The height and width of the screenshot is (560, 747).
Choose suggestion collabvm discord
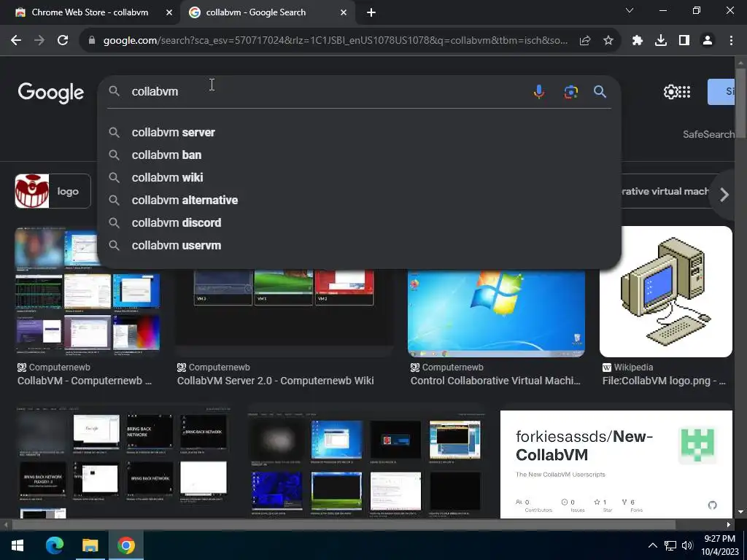[x=359, y=223]
